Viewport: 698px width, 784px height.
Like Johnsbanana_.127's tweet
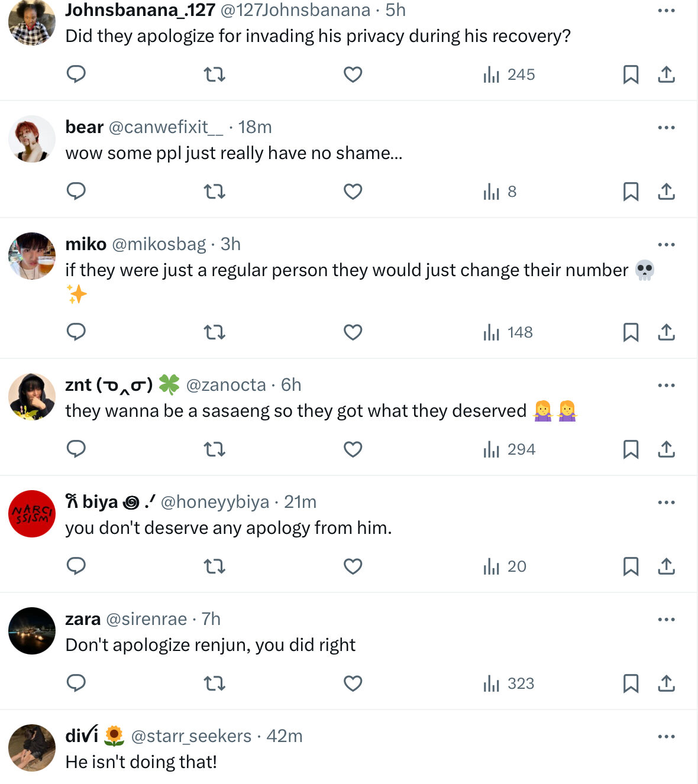point(353,74)
